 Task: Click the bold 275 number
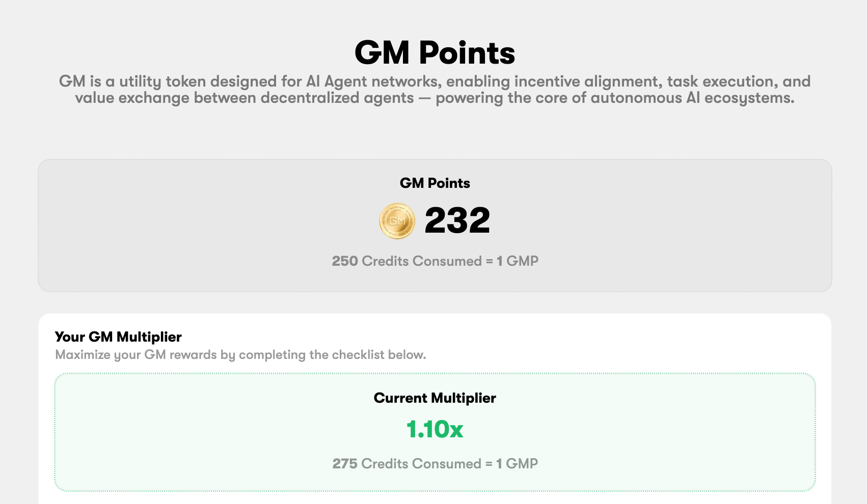pos(345,464)
